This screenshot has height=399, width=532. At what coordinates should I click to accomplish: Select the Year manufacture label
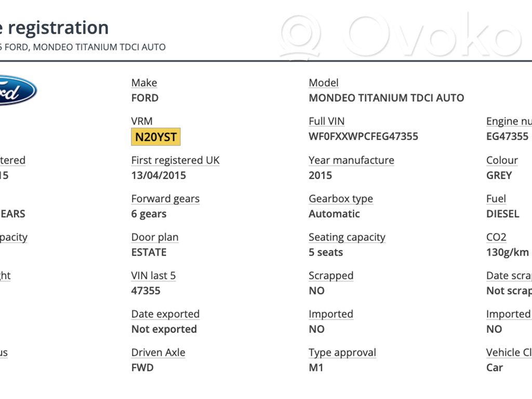tap(352, 160)
